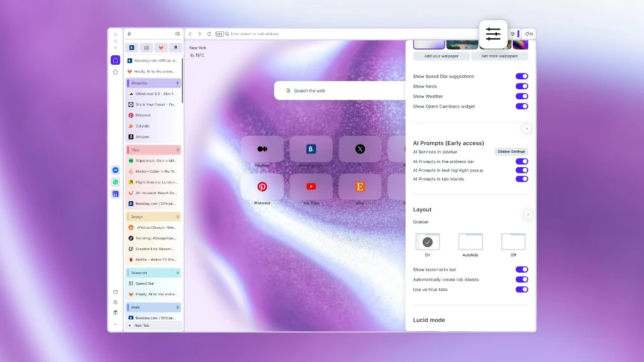Open Medium speed dial tile
The width and height of the screenshot is (644, 362).
(262, 149)
